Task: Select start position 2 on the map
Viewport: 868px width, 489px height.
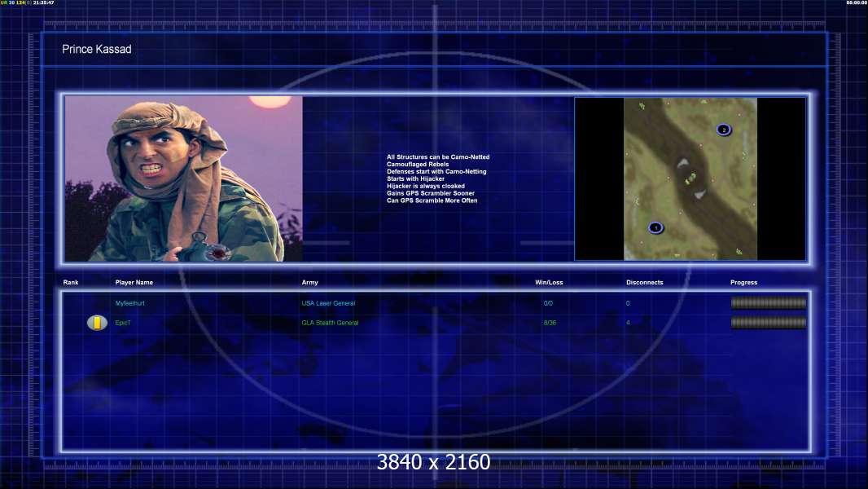Action: point(724,130)
